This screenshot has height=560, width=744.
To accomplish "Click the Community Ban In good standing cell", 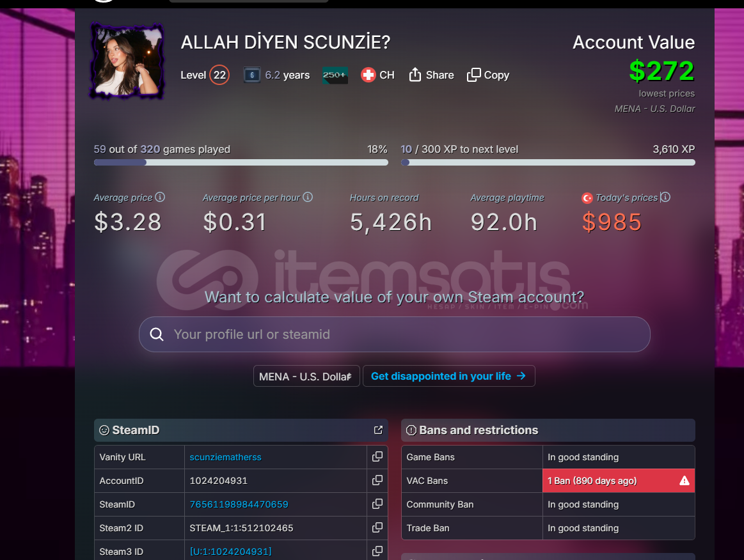I will (x=619, y=504).
